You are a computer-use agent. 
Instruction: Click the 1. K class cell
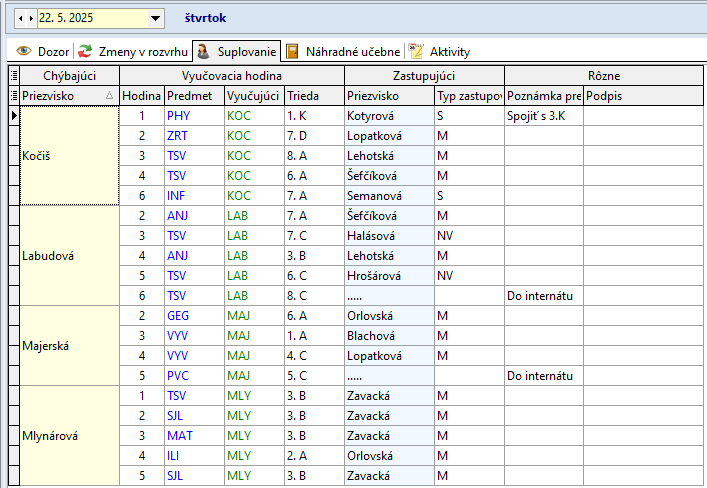click(x=314, y=116)
